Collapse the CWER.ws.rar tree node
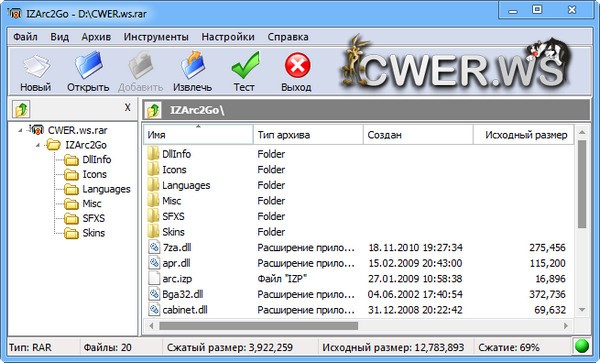600x363 pixels. click(x=20, y=131)
